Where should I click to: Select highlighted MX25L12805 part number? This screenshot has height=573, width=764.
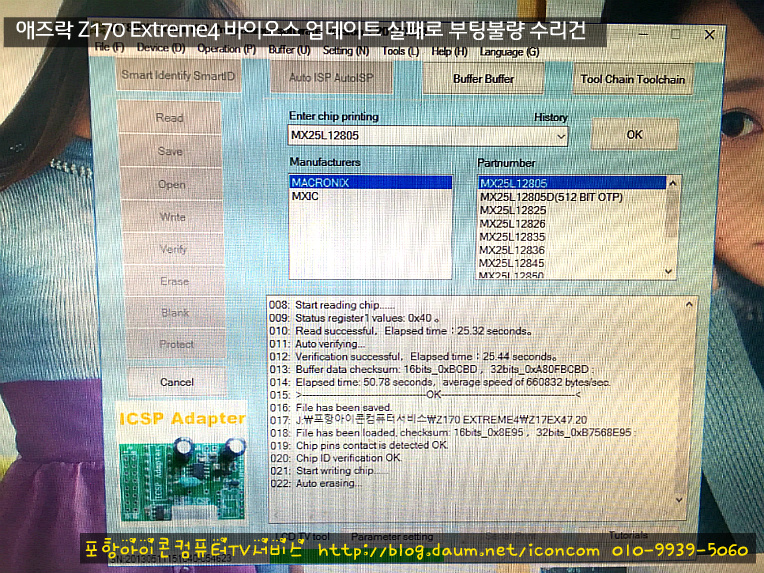(x=572, y=183)
